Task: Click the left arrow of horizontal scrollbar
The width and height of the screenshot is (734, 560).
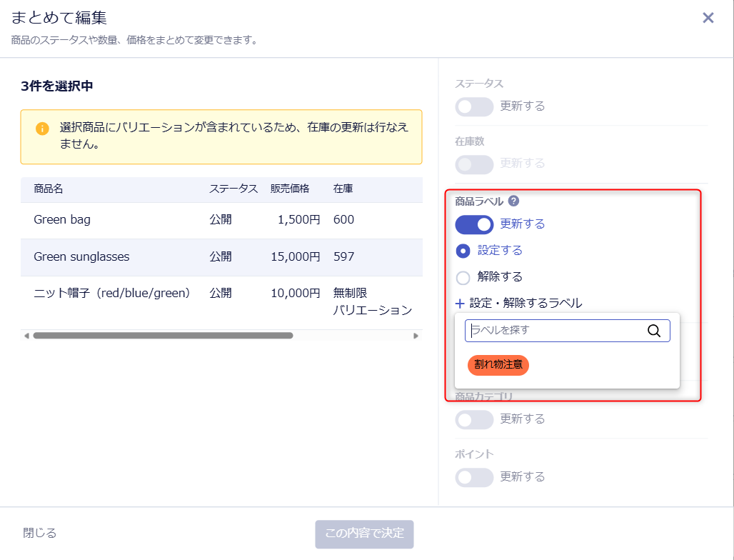Action: [26, 336]
